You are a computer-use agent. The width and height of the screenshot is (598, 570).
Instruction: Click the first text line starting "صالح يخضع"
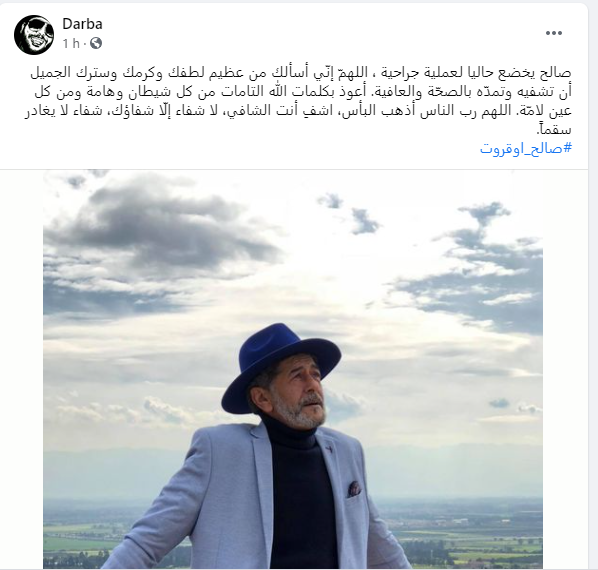pyautogui.click(x=301, y=72)
